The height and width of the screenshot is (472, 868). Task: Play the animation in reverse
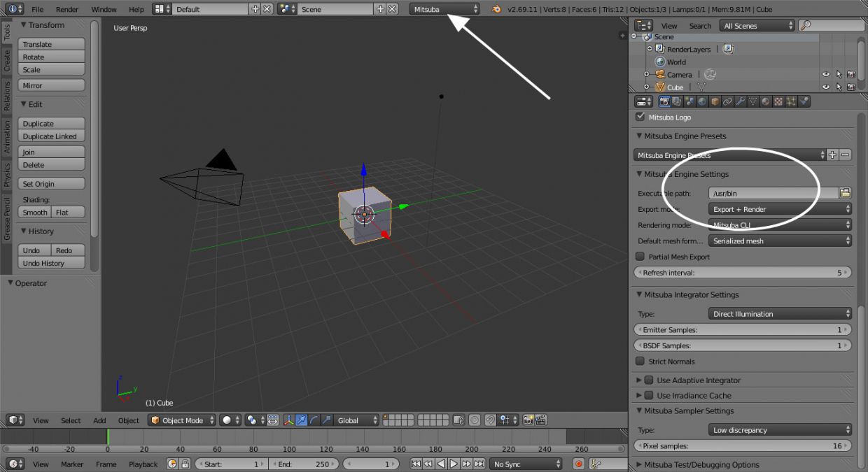[441, 464]
